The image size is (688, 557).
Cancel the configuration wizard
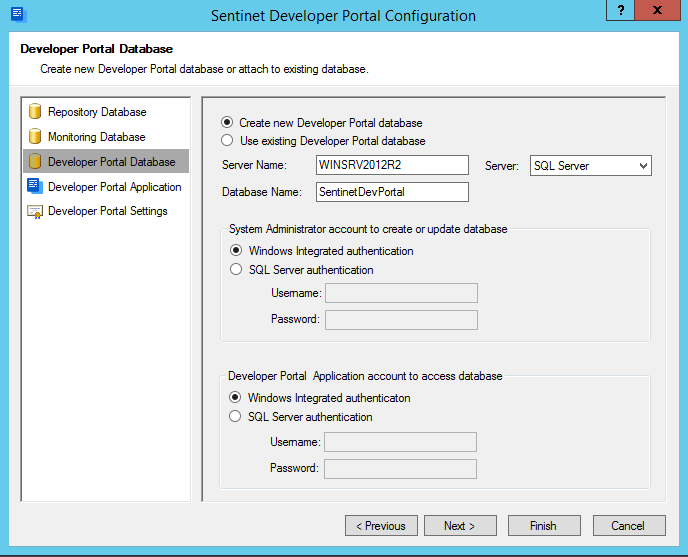click(x=629, y=525)
